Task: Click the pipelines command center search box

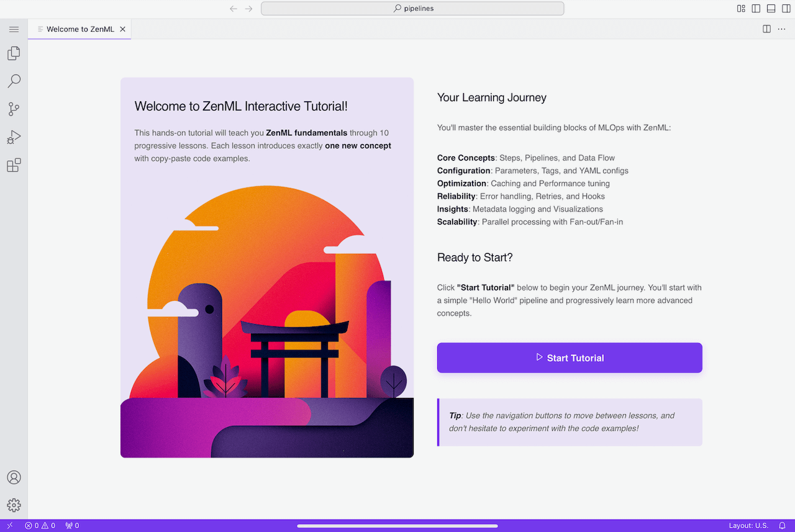Action: [x=412, y=9]
